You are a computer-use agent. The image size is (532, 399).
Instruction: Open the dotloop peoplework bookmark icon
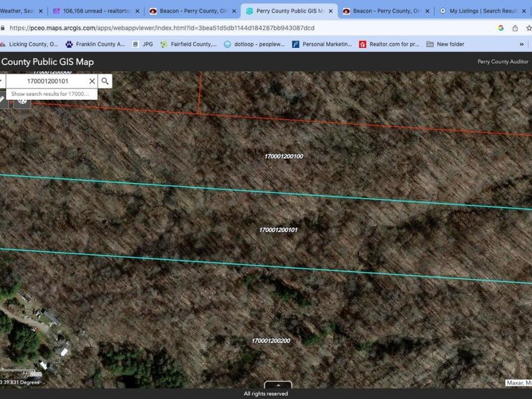(227, 44)
